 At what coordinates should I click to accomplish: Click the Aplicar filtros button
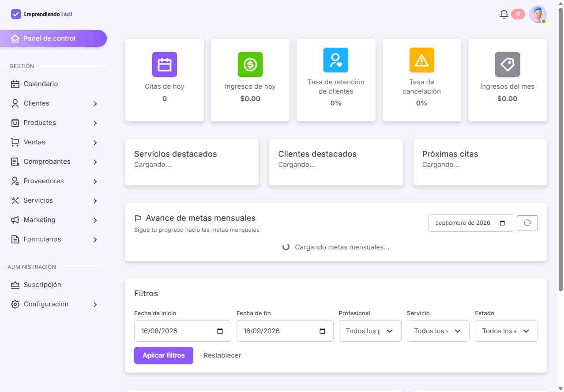click(x=164, y=355)
